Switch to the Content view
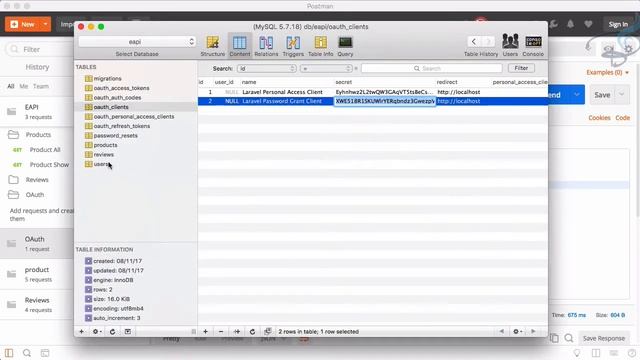640x360 pixels. (240, 46)
